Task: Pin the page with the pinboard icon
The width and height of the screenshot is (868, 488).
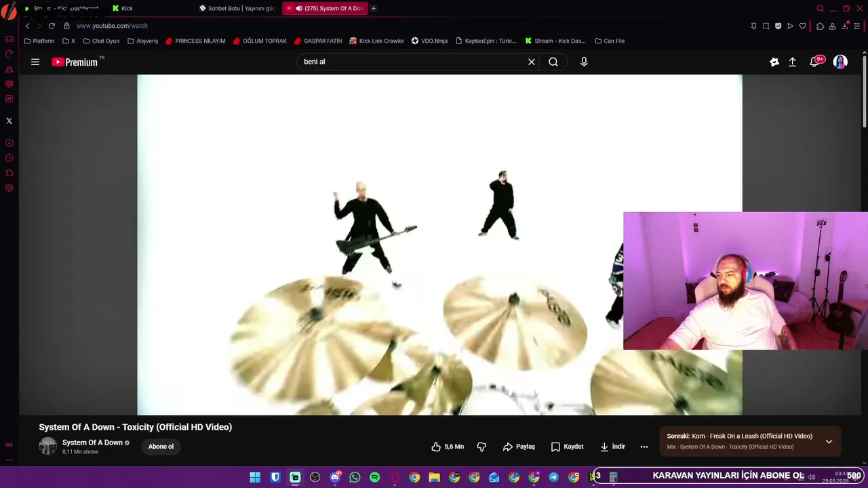Action: [x=753, y=26]
